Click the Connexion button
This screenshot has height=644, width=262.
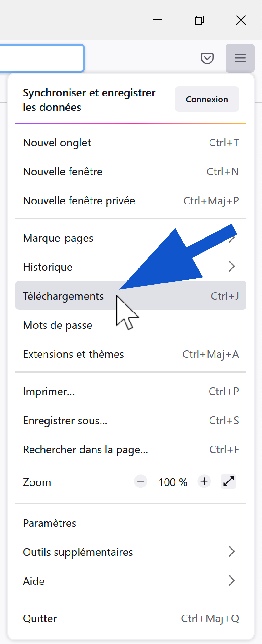pyautogui.click(x=207, y=99)
